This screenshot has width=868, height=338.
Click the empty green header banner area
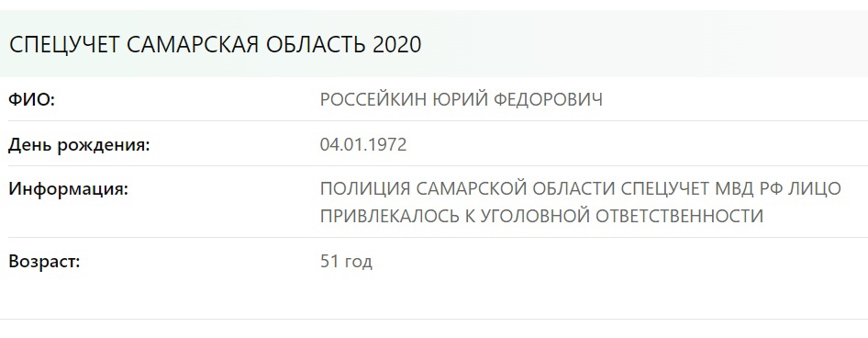click(x=642, y=44)
